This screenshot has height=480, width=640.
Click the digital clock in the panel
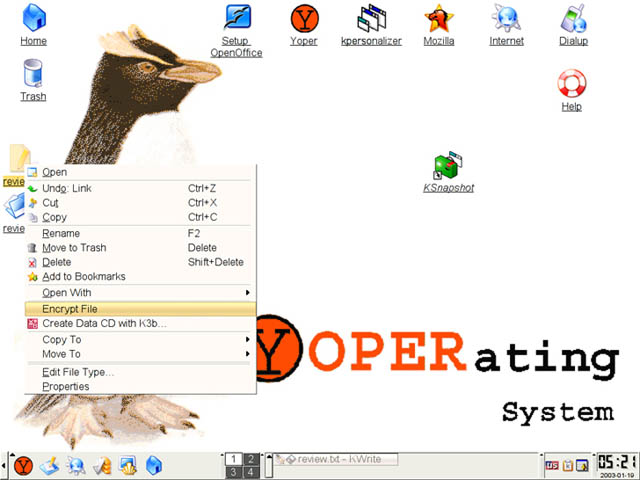pyautogui.click(x=618, y=462)
